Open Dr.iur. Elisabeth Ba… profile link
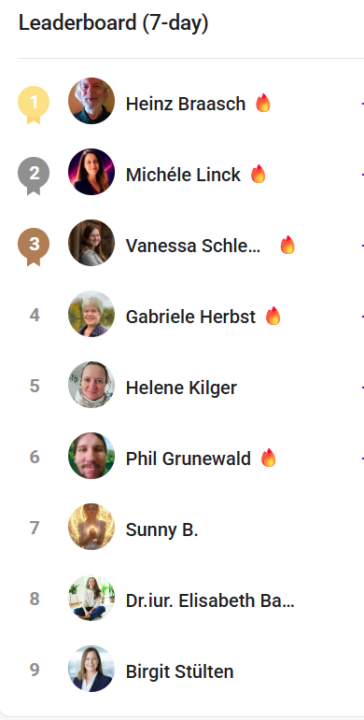364x720 pixels. 210,601
